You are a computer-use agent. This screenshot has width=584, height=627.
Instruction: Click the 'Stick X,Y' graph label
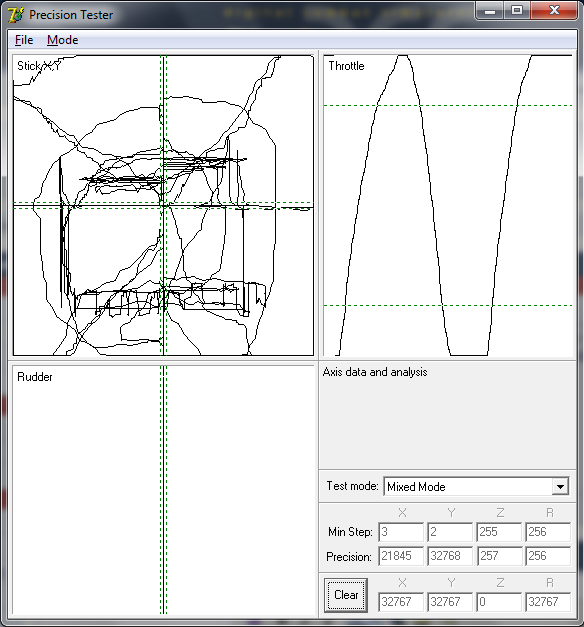[x=39, y=66]
